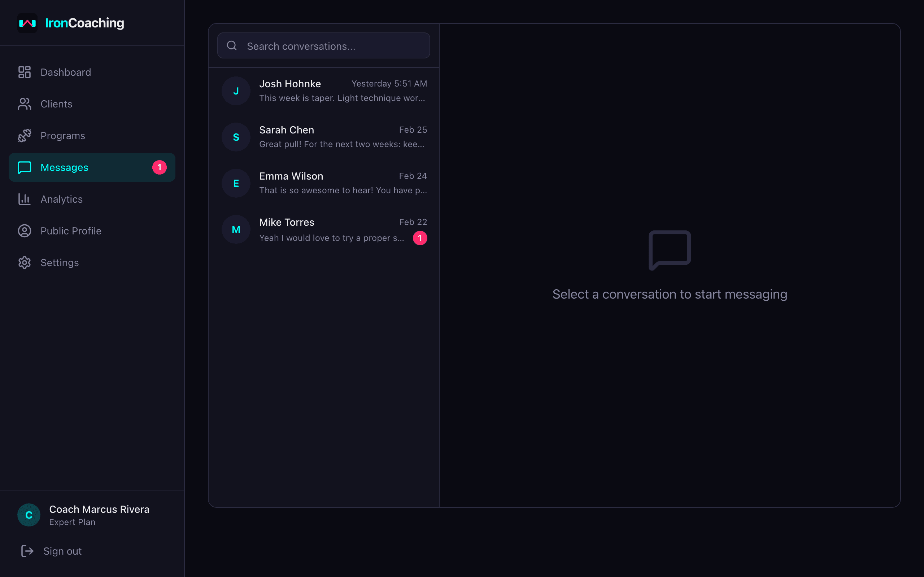Click the Messages unread count badge
This screenshot has height=577, width=924.
click(x=160, y=167)
